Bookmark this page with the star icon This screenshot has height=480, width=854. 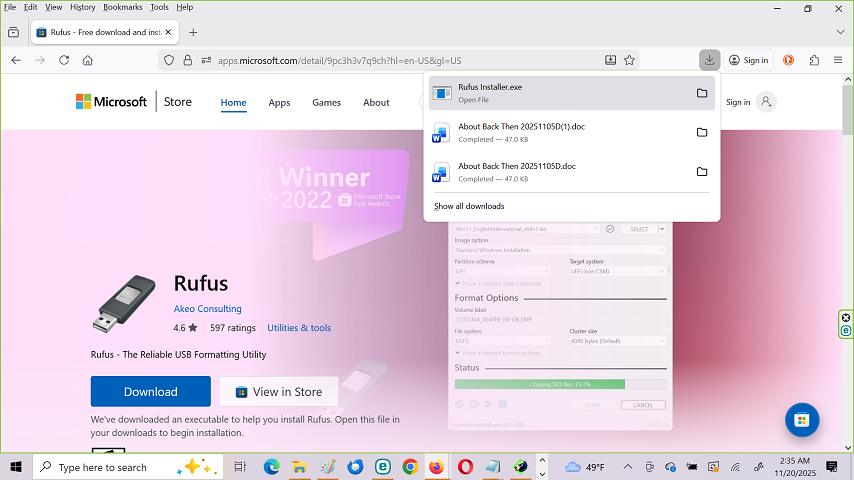pos(629,60)
